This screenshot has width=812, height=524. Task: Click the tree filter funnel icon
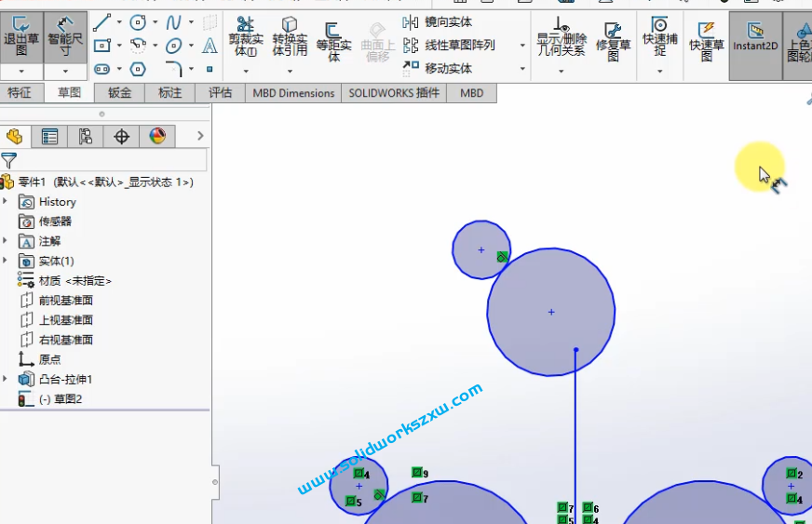(x=8, y=160)
